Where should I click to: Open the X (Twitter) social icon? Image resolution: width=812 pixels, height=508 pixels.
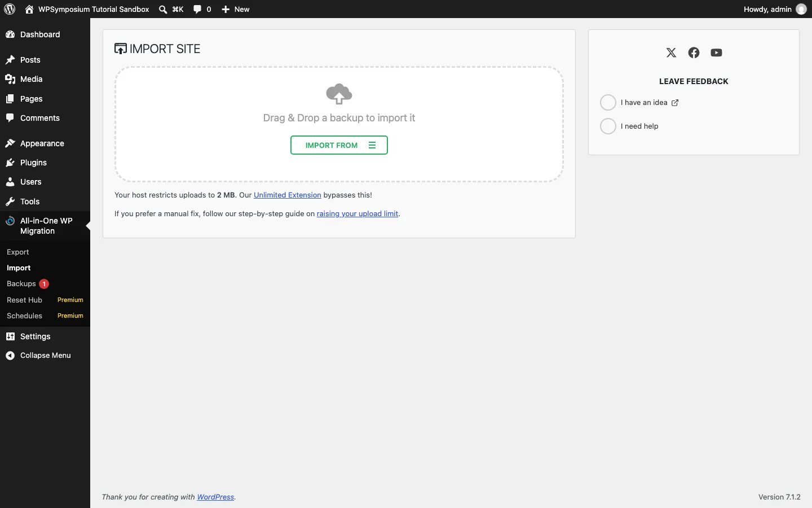coord(672,53)
